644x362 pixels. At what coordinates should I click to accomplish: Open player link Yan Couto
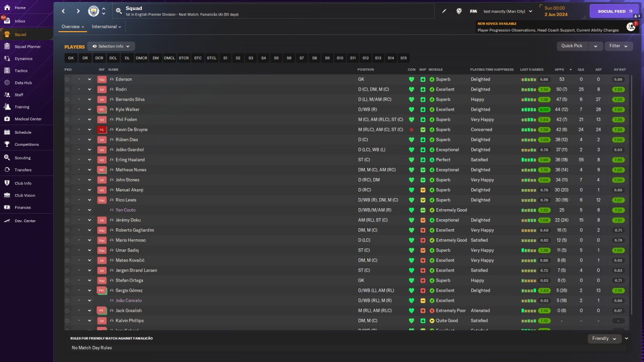[x=125, y=210]
